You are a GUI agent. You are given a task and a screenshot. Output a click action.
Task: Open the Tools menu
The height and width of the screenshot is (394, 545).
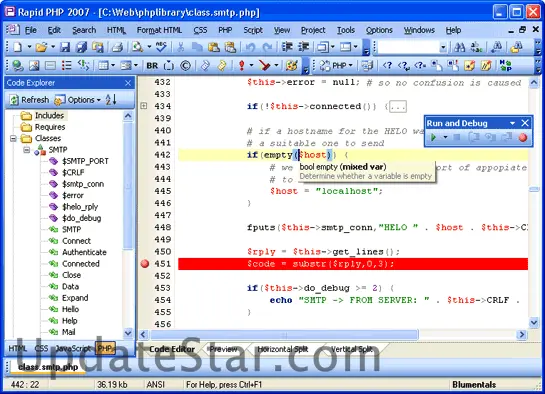(345, 30)
